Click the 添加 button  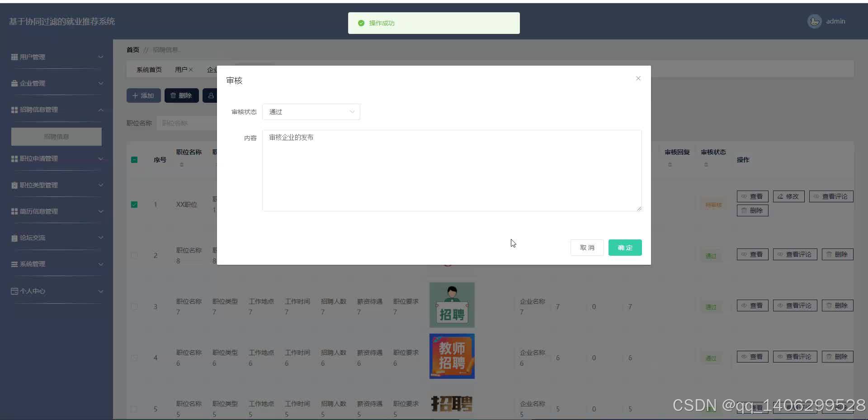click(x=143, y=95)
